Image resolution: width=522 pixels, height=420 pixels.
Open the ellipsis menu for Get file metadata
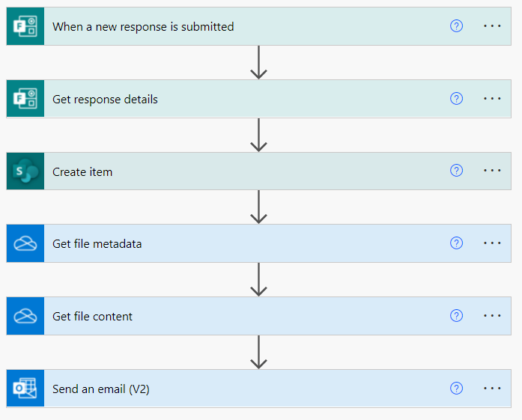(x=492, y=243)
